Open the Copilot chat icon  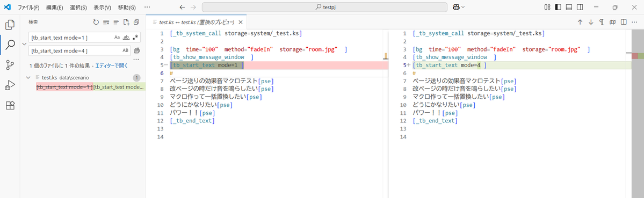click(456, 8)
